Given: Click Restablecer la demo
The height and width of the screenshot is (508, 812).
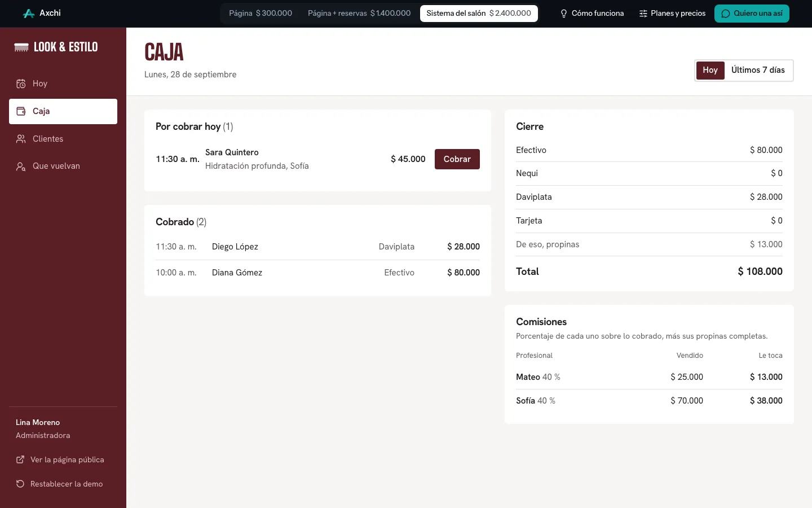Looking at the screenshot, I should [x=59, y=484].
